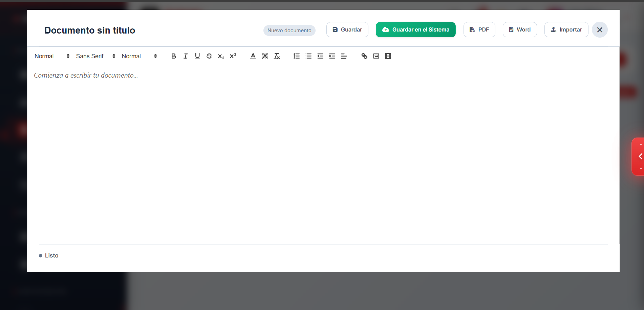Edit the Documento sin título title

tap(90, 30)
